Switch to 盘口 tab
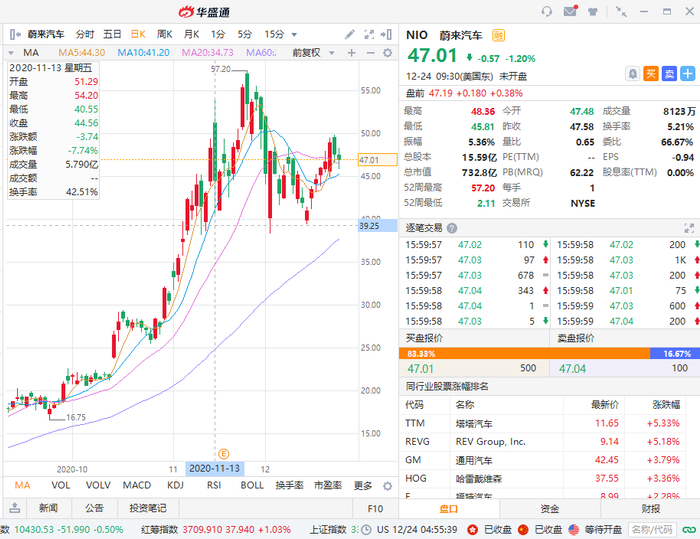Screen dimensions: 700x539 click(448, 509)
